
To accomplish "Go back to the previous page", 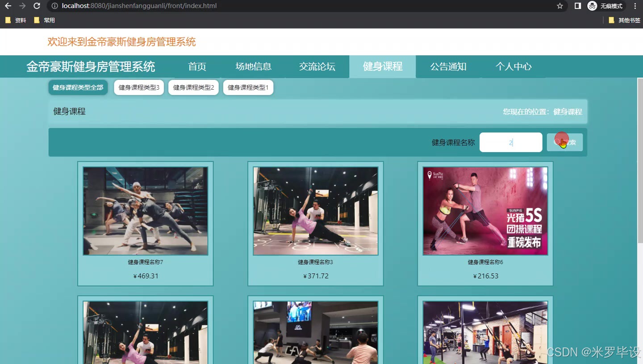I will click(x=8, y=6).
